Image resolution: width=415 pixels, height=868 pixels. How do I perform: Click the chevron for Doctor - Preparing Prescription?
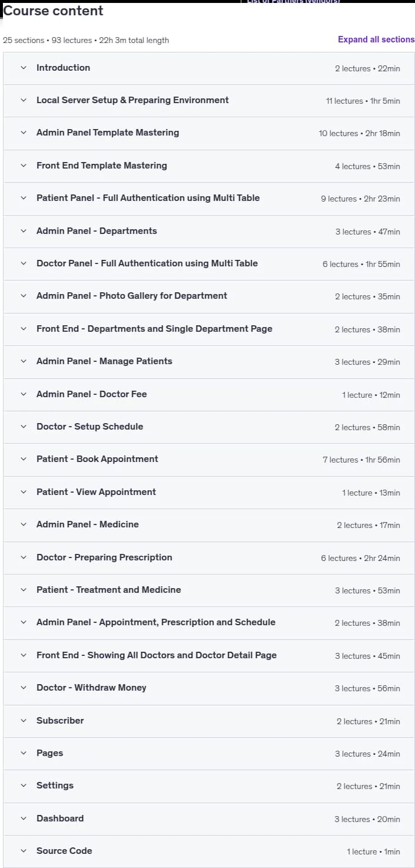tap(24, 557)
